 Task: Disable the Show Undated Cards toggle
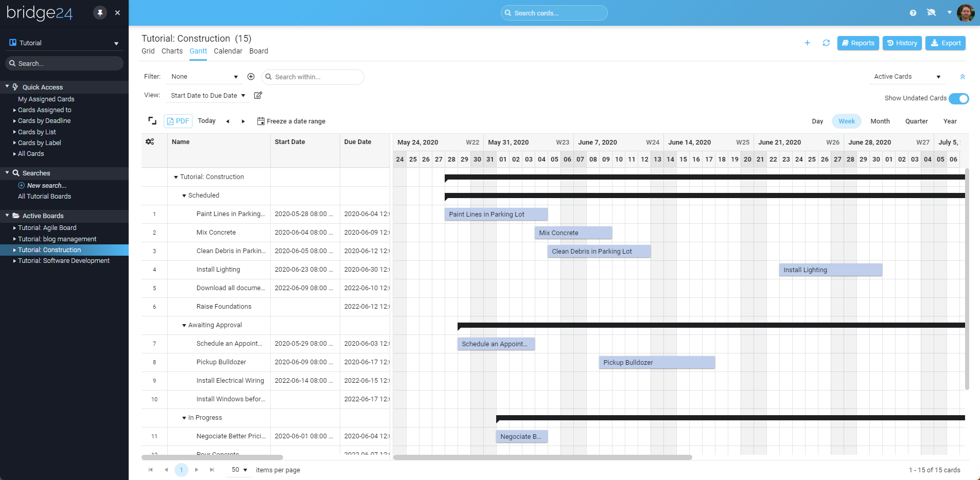click(x=959, y=98)
